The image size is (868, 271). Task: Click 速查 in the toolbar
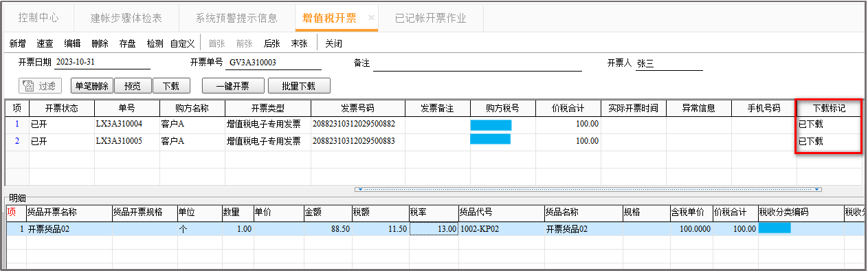pos(45,43)
